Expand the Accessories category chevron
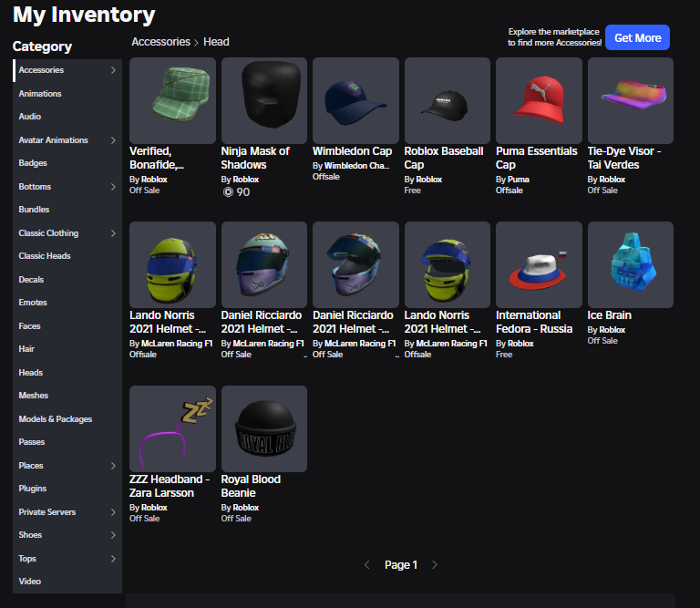This screenshot has height=608, width=700. [x=113, y=70]
